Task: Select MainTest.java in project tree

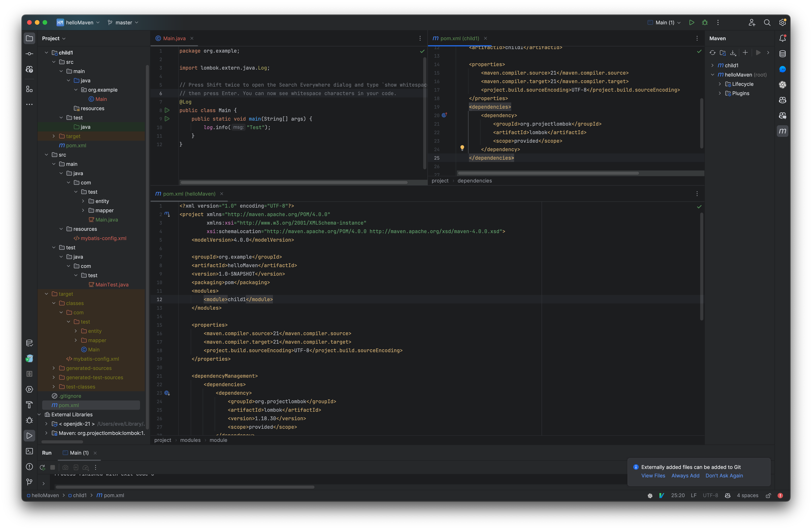Action: pyautogui.click(x=109, y=285)
